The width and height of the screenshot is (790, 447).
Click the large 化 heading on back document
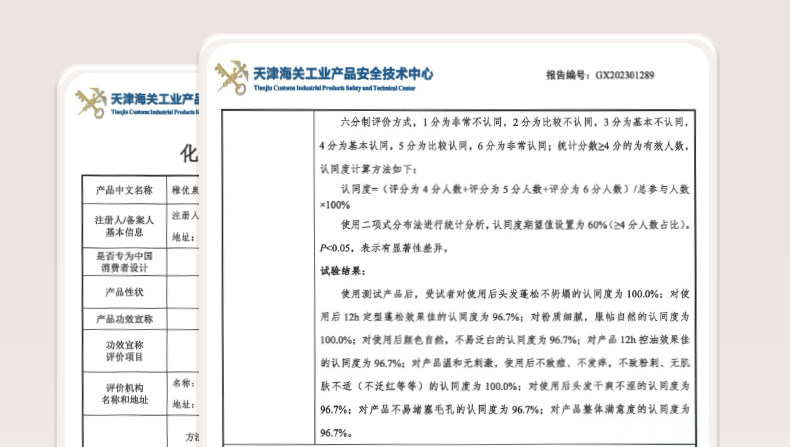[189, 153]
